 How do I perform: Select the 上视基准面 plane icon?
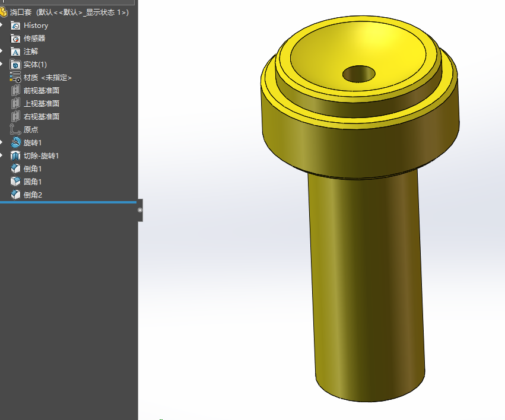point(15,103)
